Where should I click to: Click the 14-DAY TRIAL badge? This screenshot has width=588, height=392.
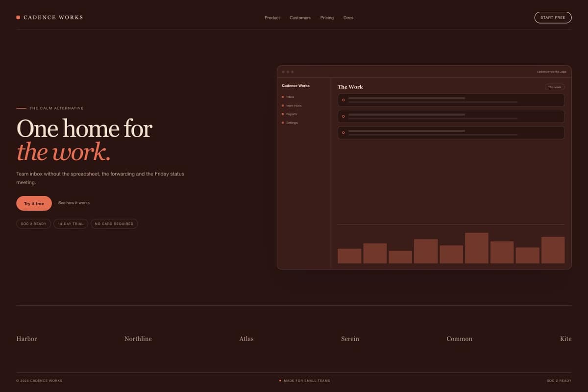pos(71,224)
